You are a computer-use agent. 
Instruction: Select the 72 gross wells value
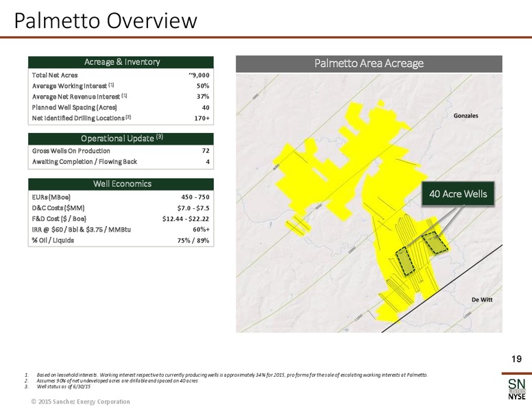click(206, 151)
